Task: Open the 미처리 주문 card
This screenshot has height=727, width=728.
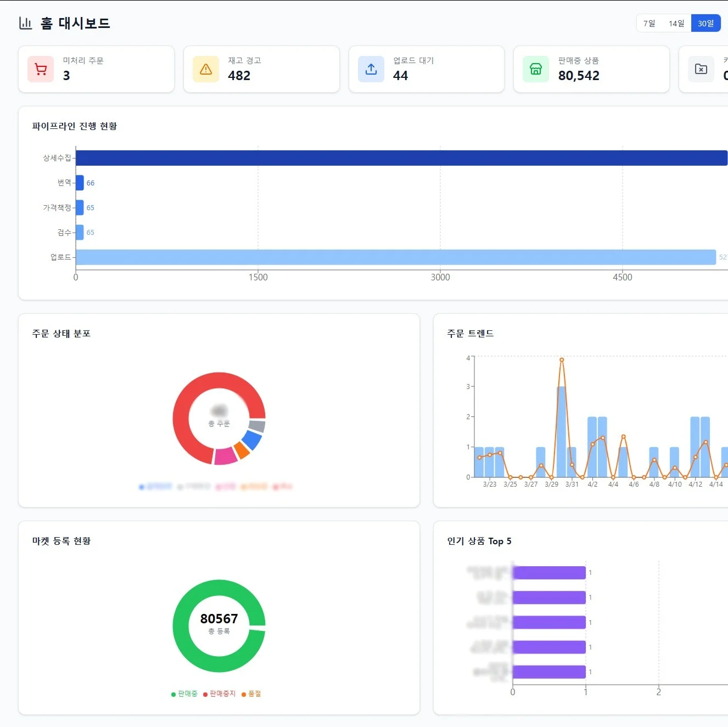Action: [x=96, y=69]
